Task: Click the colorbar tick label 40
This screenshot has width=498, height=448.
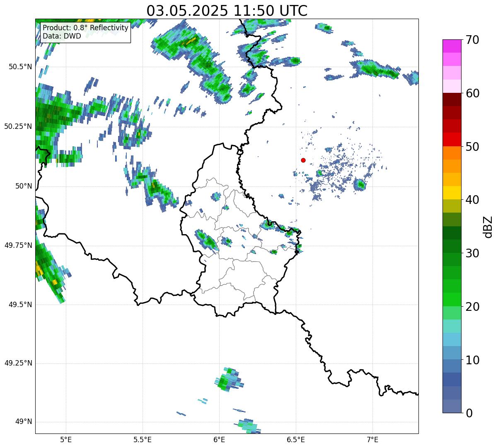Action: 472,200
